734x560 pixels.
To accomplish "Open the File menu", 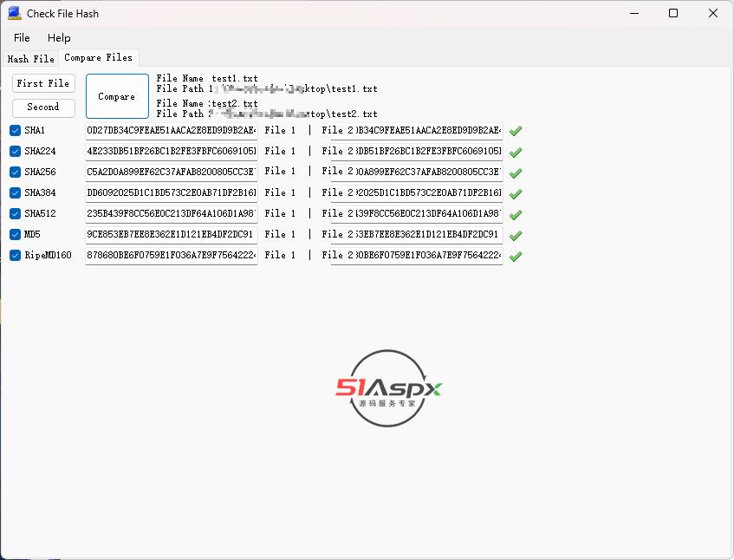I will 22,38.
